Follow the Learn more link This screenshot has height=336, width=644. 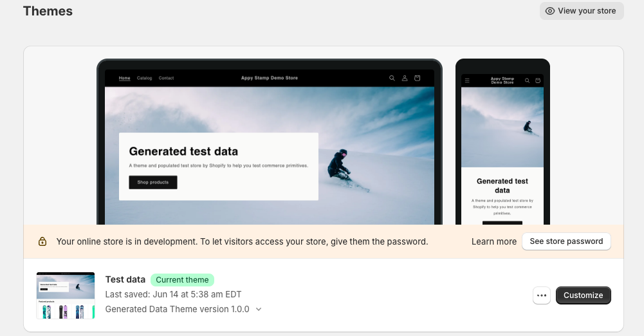tap(493, 241)
